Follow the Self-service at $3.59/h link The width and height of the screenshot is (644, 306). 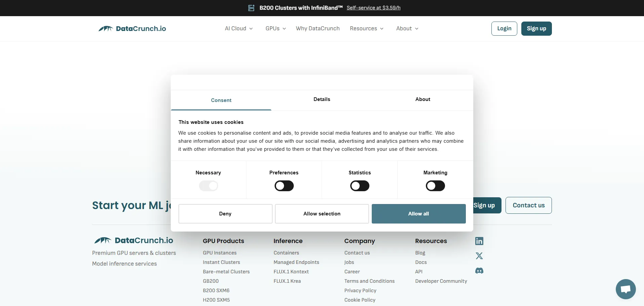point(373,8)
